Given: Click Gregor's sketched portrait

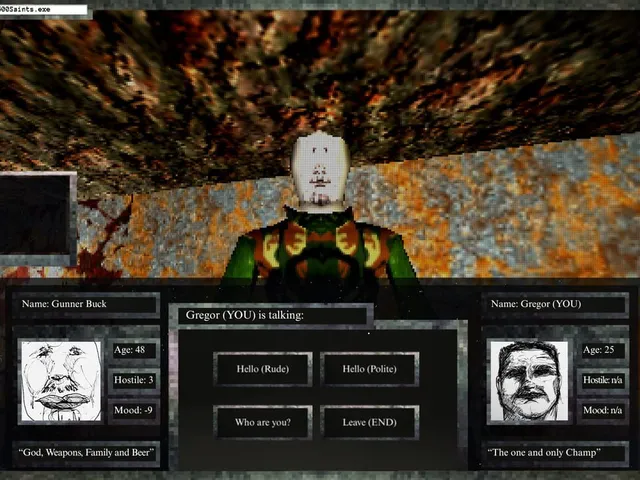Looking at the screenshot, I should click(529, 381).
